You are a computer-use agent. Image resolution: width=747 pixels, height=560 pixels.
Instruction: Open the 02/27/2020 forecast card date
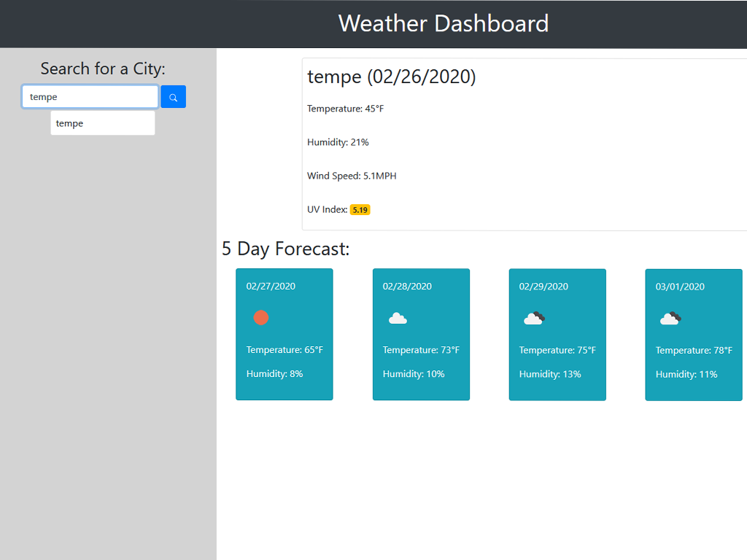click(x=271, y=287)
